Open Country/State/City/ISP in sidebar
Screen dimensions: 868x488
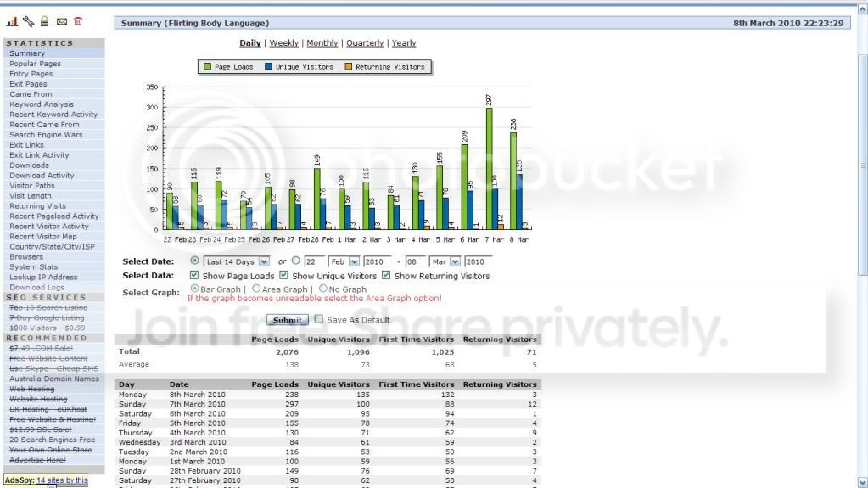[52, 246]
